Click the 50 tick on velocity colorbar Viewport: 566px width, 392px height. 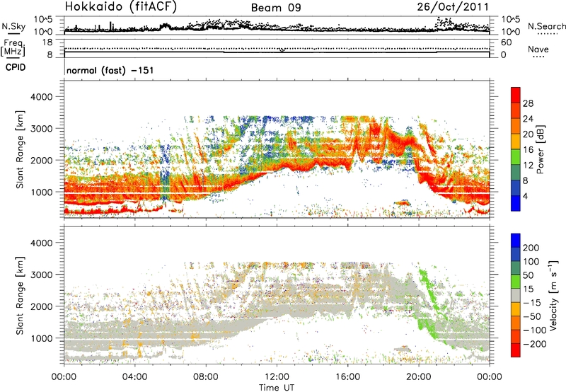(x=528, y=275)
